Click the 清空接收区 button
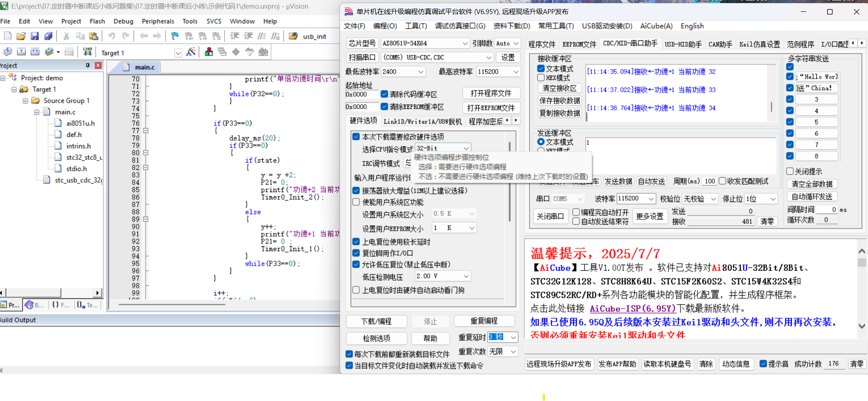Viewport: 868px width, 401px height. (x=559, y=88)
